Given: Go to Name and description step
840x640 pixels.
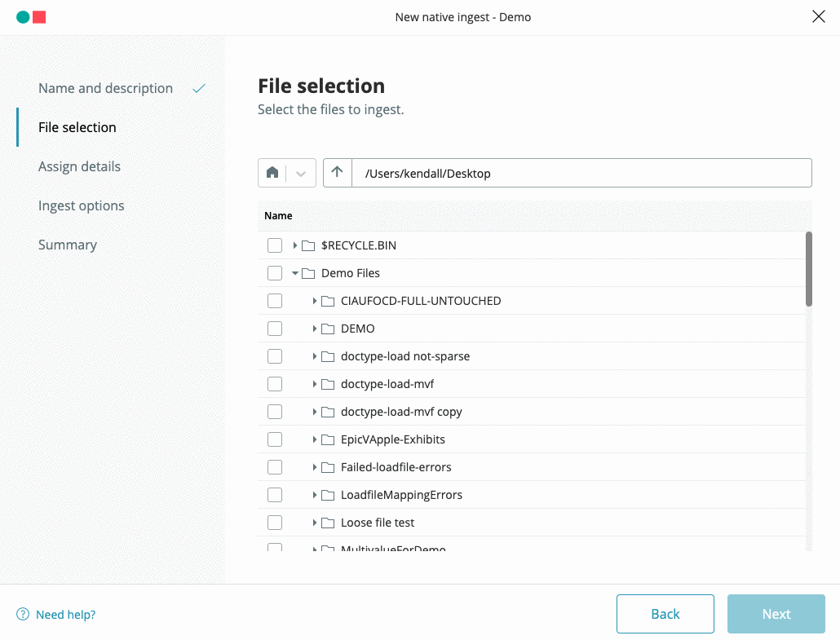Looking at the screenshot, I should coord(105,88).
